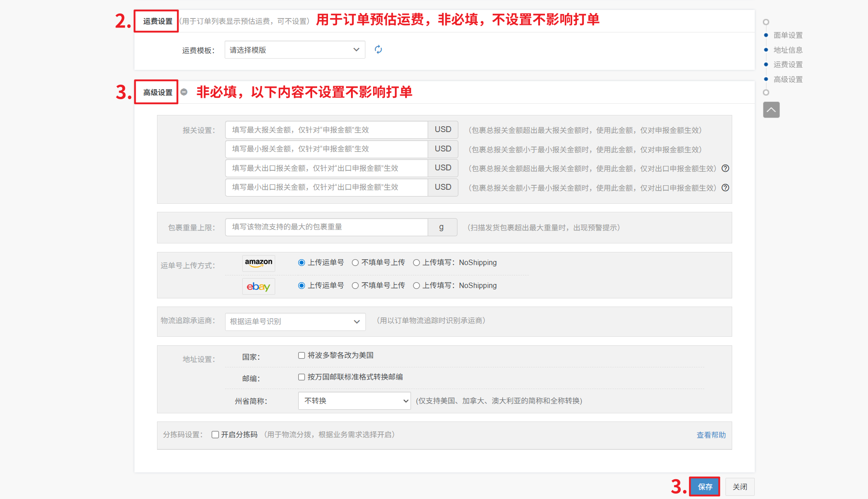
Task: Click the 保存 button
Action: [x=705, y=486]
